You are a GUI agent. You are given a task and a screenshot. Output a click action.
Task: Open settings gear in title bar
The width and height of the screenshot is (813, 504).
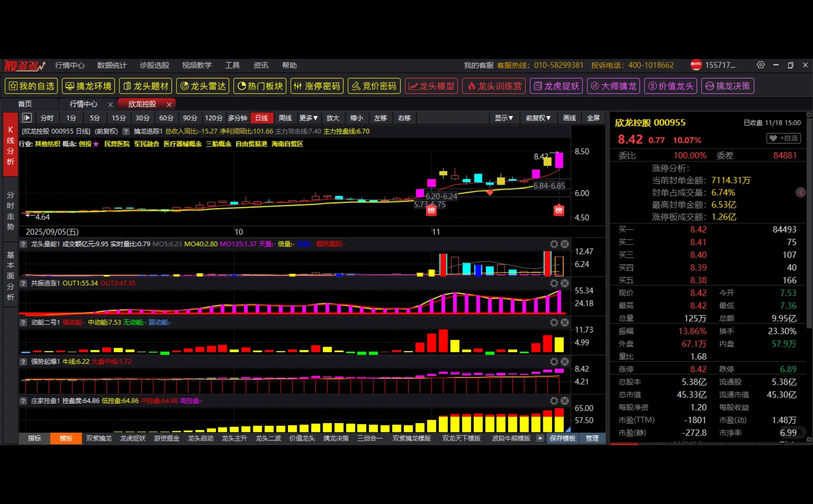pyautogui.click(x=760, y=65)
